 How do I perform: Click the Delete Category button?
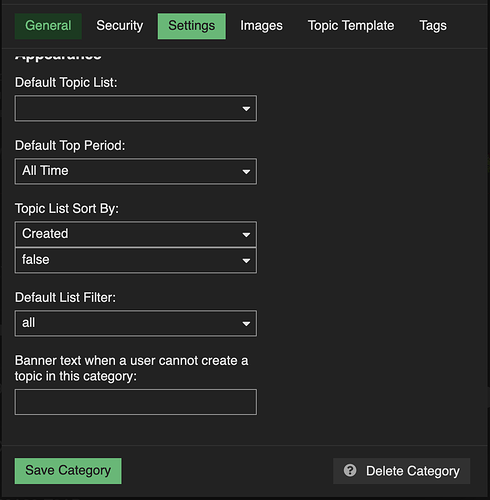point(402,471)
